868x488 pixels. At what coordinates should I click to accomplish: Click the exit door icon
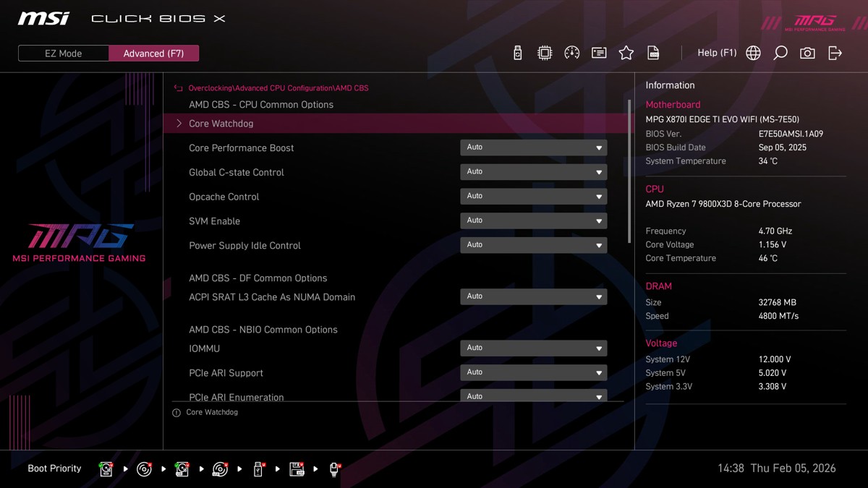click(835, 53)
